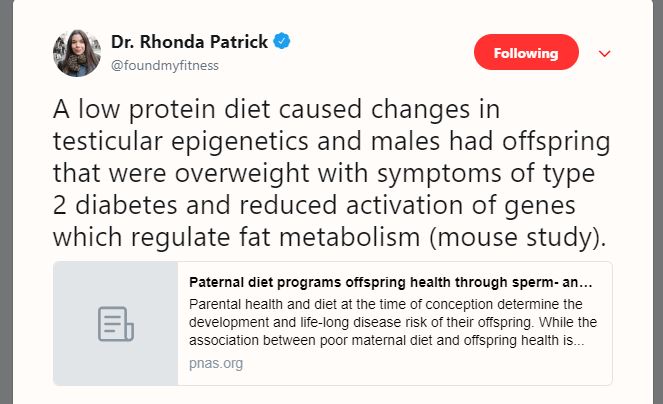Visit the @foundmyfitness handle
This screenshot has height=404, width=663.
[x=164, y=65]
